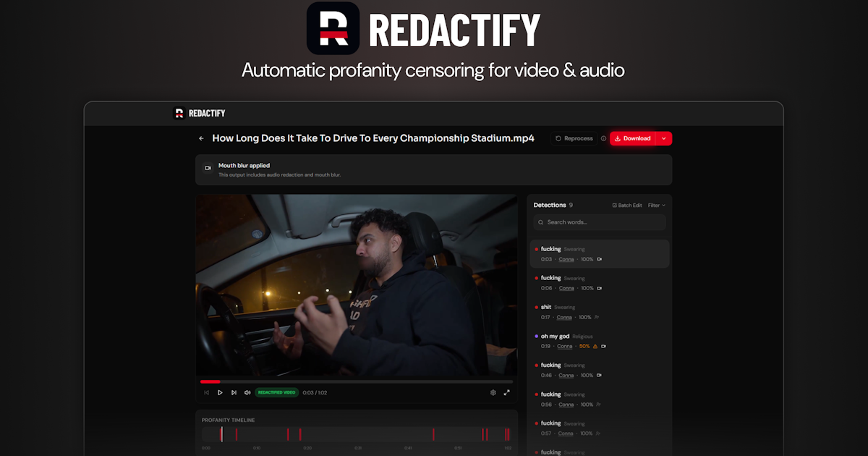Select the detection at 0:03
The image size is (868, 456).
[x=600, y=254]
